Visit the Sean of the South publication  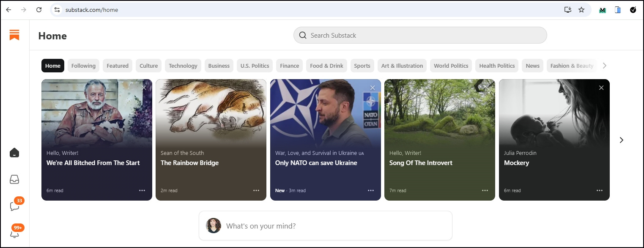[x=182, y=153]
